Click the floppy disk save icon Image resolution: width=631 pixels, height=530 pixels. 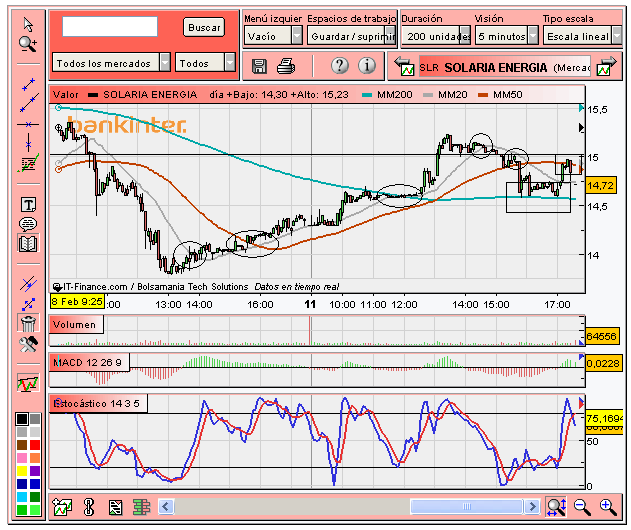tap(259, 66)
